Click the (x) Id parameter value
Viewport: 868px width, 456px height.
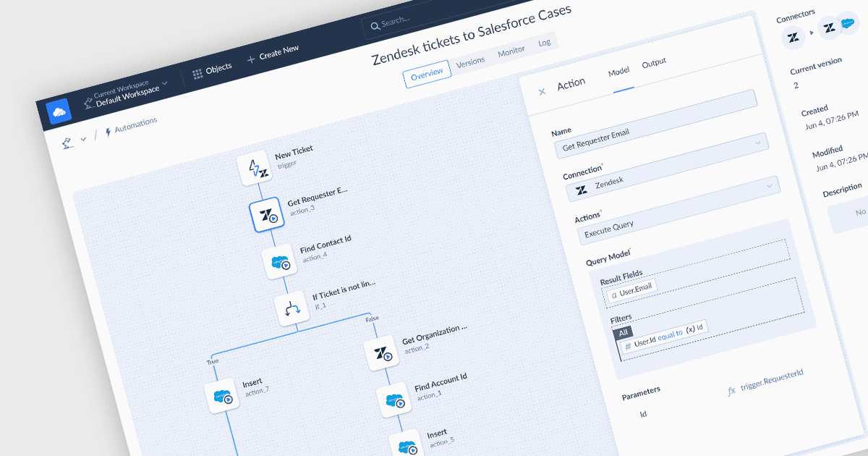click(x=694, y=329)
